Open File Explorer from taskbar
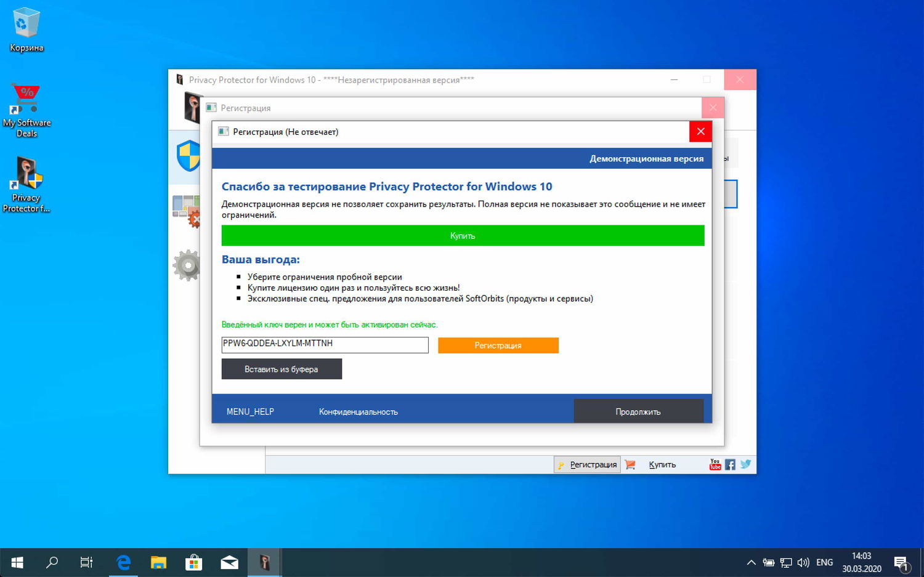 tap(158, 562)
